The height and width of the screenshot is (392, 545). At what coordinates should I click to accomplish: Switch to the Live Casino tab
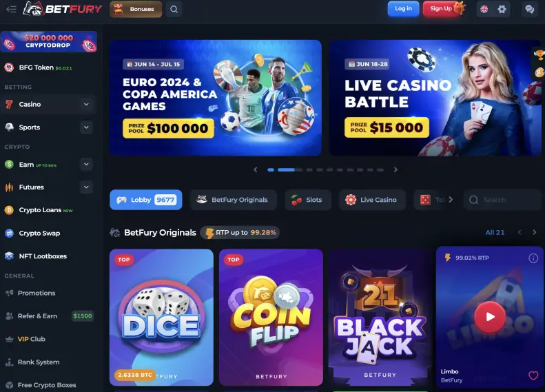tap(372, 200)
